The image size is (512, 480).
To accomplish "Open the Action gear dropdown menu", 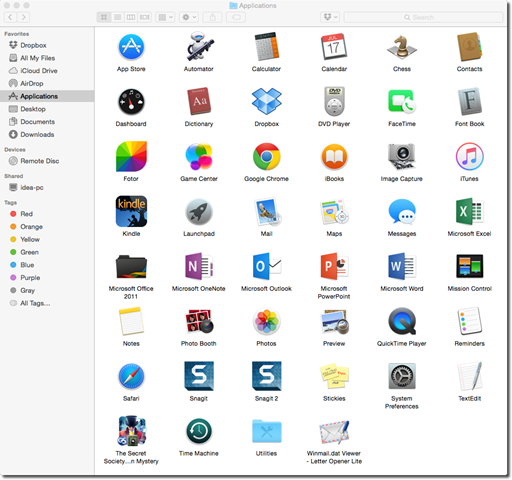I will 189,17.
